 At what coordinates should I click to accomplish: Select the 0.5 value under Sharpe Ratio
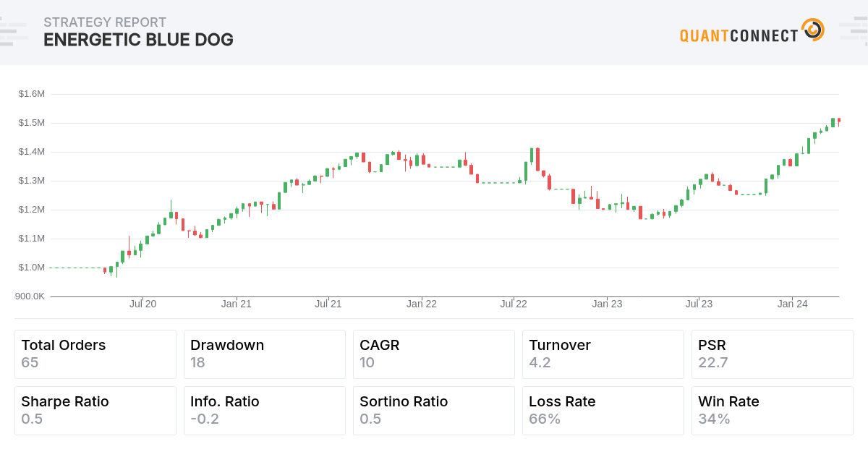click(x=32, y=419)
